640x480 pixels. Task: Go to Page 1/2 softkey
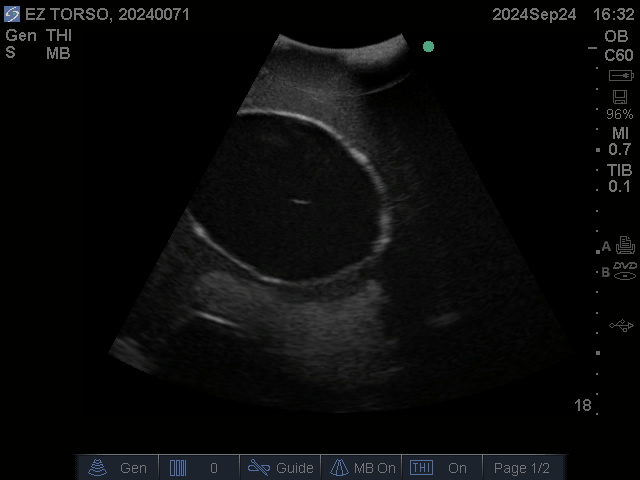[524, 468]
